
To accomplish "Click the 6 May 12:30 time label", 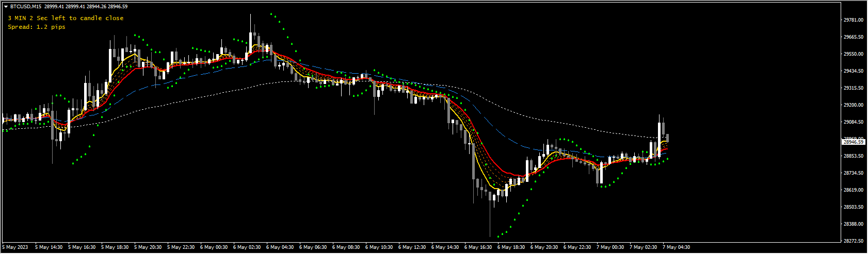I will [412, 247].
